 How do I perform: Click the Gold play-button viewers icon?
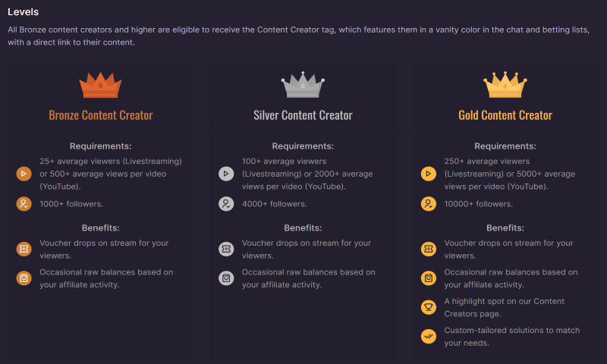(429, 174)
